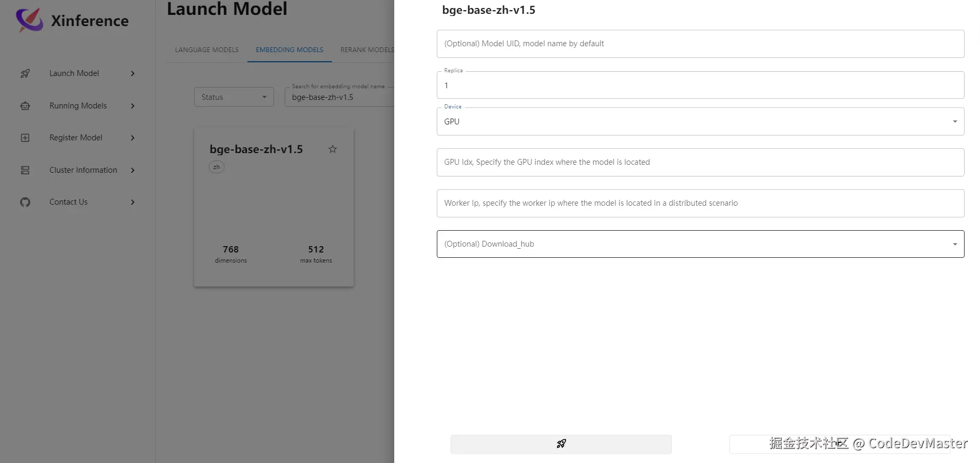This screenshot has height=463, width=980.
Task: Favorite bge-base-zh-v1.5 with the star icon
Action: pyautogui.click(x=333, y=149)
